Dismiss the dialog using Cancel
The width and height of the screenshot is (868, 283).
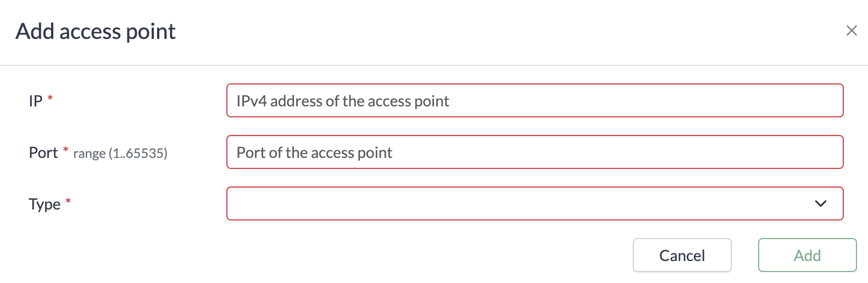pyautogui.click(x=681, y=255)
